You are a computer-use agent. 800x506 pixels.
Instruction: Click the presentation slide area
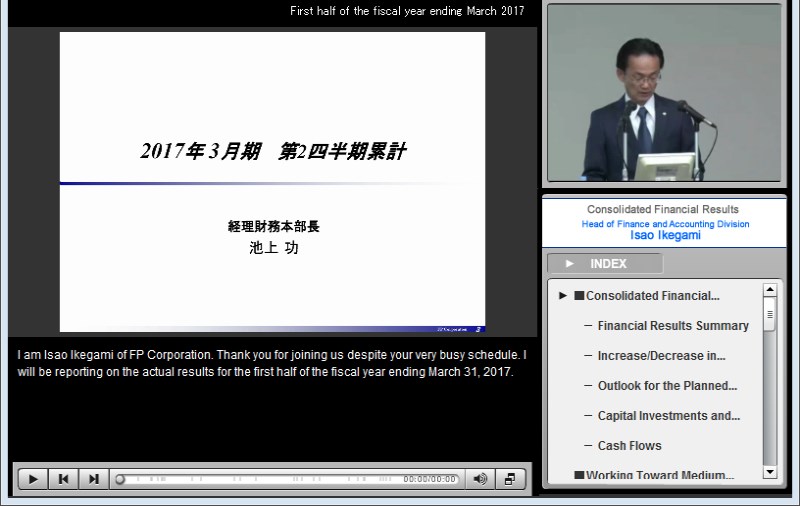[x=272, y=182]
